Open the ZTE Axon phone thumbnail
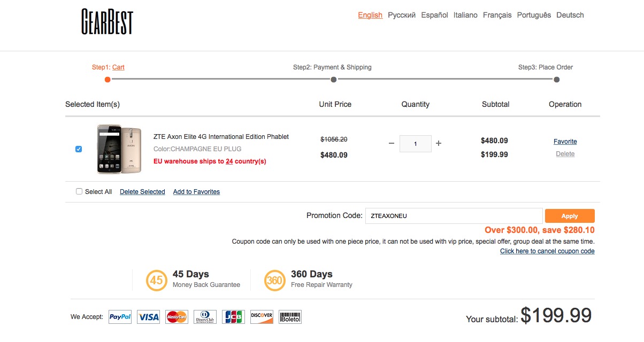644x342 pixels. tap(119, 149)
